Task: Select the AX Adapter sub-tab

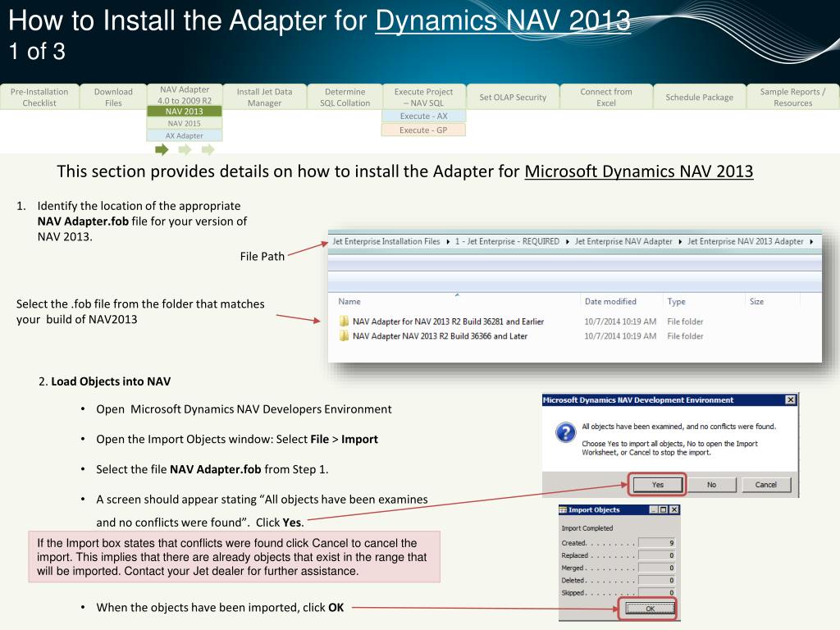Action: 185,135
